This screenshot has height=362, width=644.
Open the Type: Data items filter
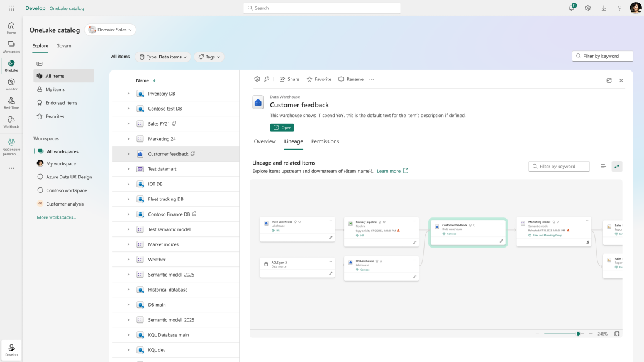pos(162,57)
